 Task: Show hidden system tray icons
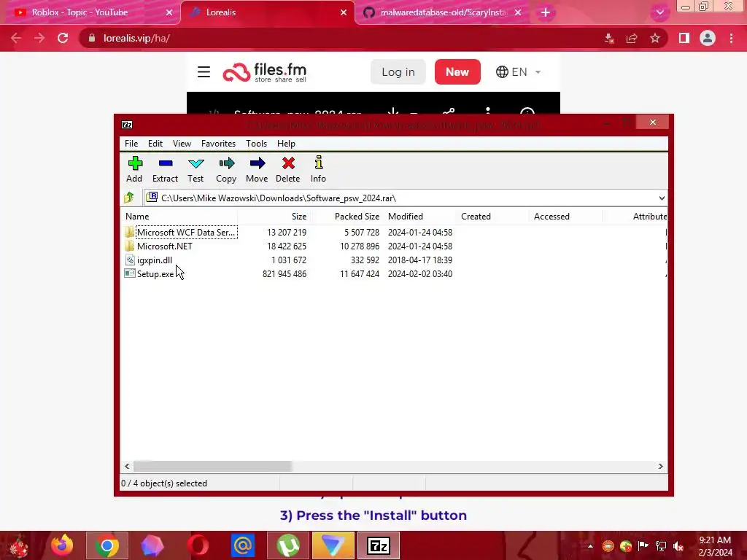coord(590,546)
